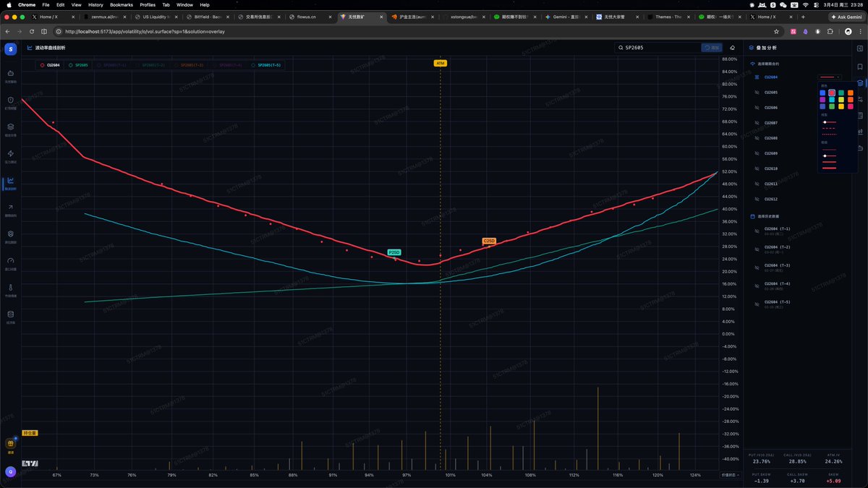Toggle SP2605 series in chart legend

[80, 65]
